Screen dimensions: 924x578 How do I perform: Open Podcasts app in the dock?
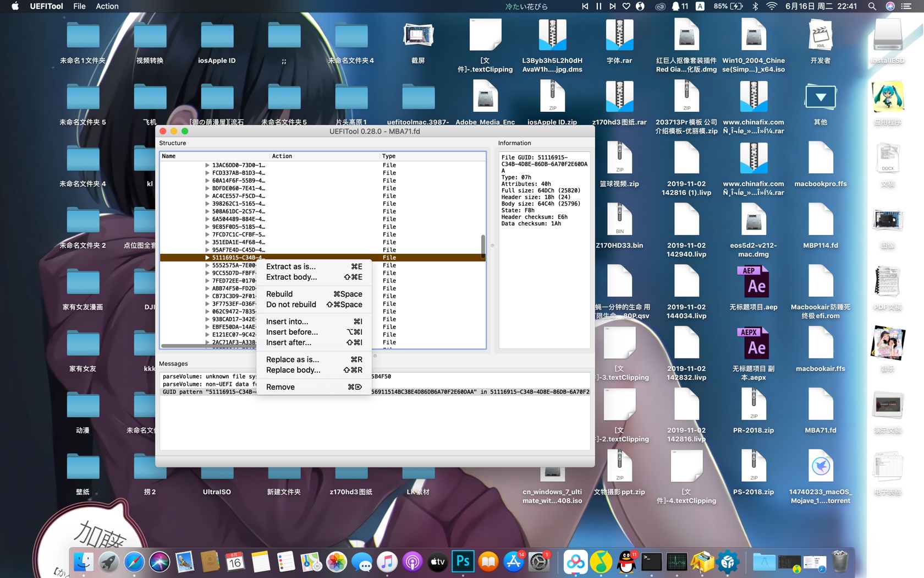point(413,562)
